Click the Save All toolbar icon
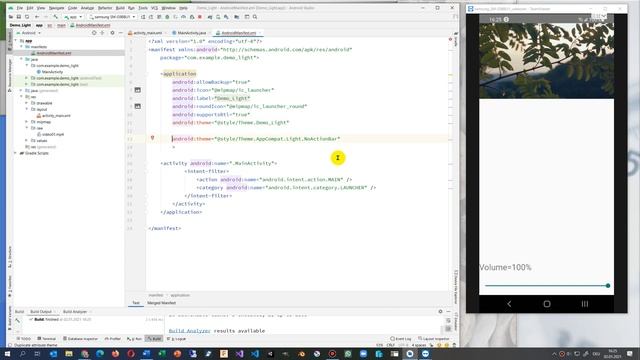Image resolution: width=640 pixels, height=360 pixels. tap(19, 17)
